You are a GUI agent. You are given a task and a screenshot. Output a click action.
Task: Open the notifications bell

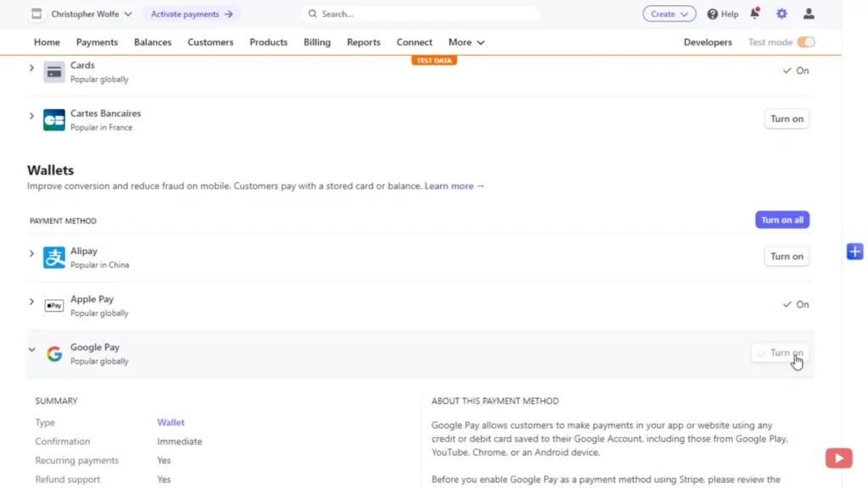tap(754, 14)
